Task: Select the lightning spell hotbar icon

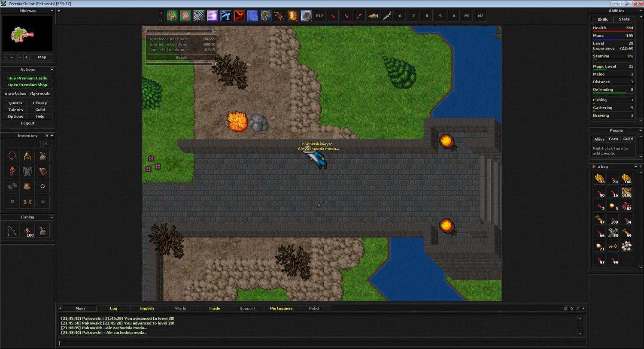Action: point(225,16)
